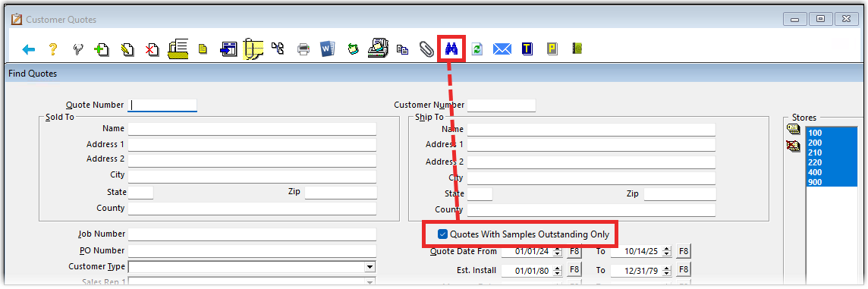Select store 200 in Stores list
The width and height of the screenshot is (868, 289).
click(x=832, y=143)
